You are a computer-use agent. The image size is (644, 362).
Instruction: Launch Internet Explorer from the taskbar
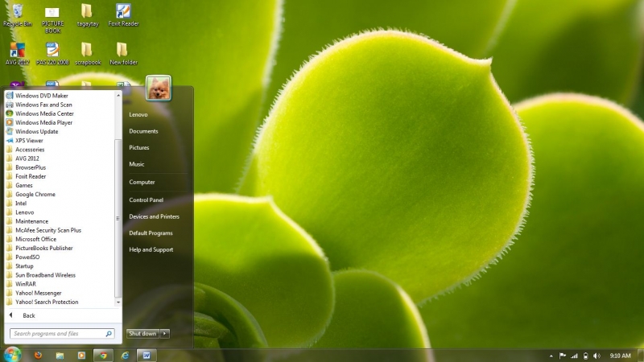click(125, 355)
